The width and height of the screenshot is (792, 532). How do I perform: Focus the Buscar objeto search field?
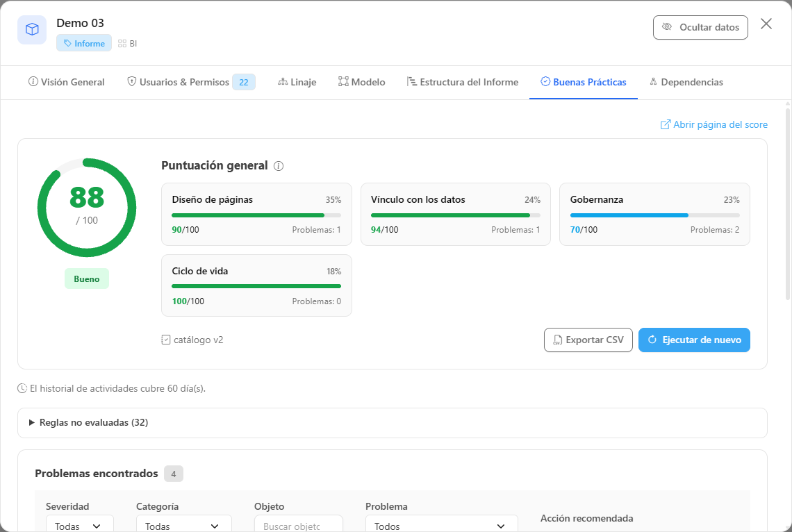pyautogui.click(x=299, y=525)
